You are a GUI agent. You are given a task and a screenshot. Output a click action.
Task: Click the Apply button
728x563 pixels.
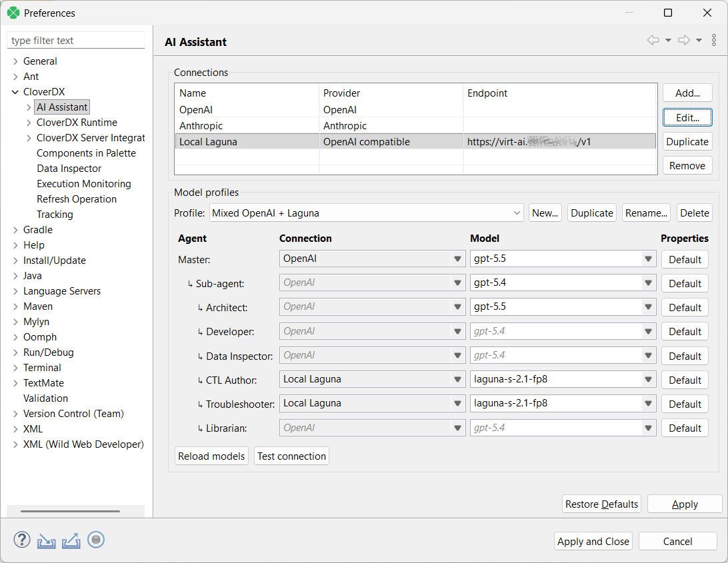[685, 504]
